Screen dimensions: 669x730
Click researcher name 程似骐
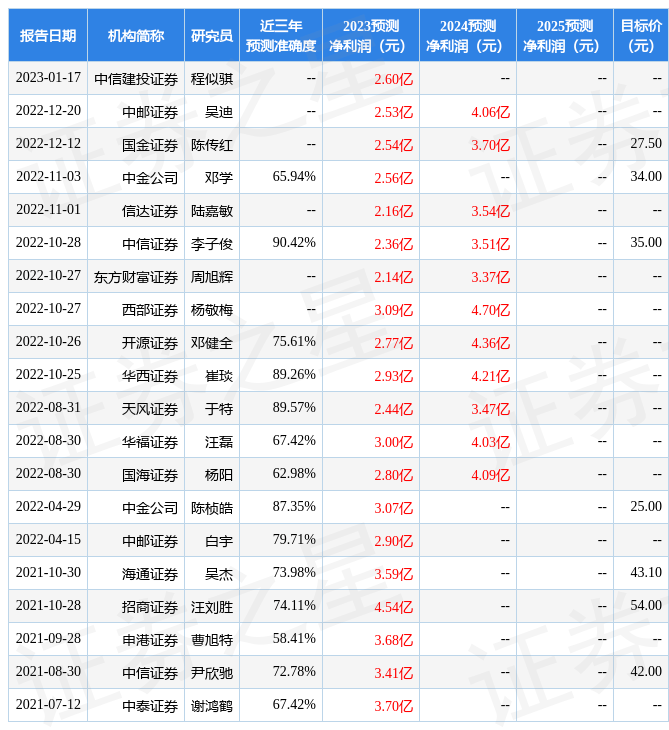click(212, 79)
